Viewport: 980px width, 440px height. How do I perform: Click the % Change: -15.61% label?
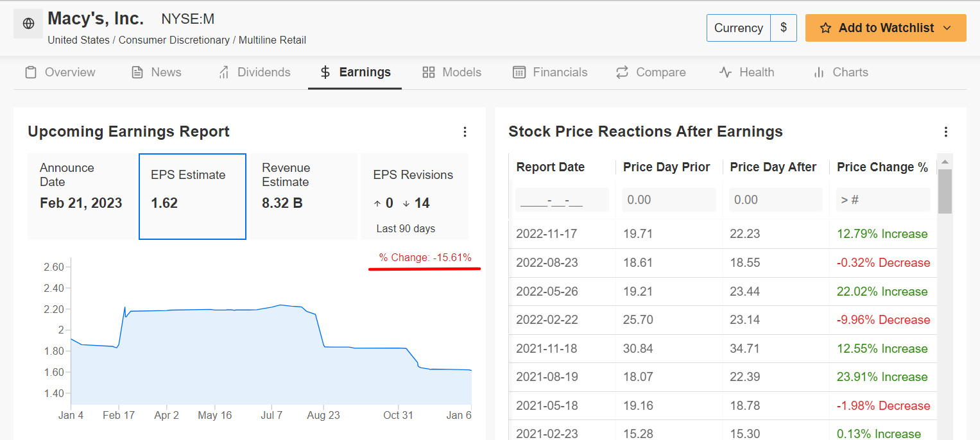click(425, 258)
